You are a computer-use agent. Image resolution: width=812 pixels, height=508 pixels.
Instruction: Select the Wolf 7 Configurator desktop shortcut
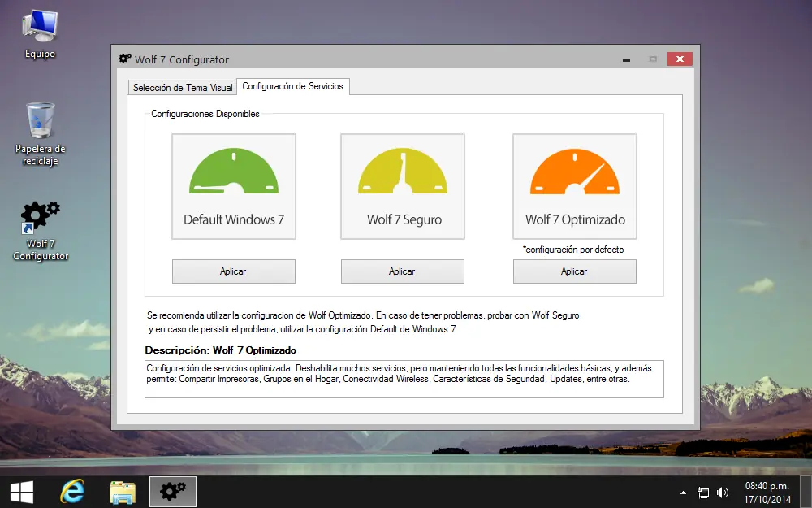(41, 231)
